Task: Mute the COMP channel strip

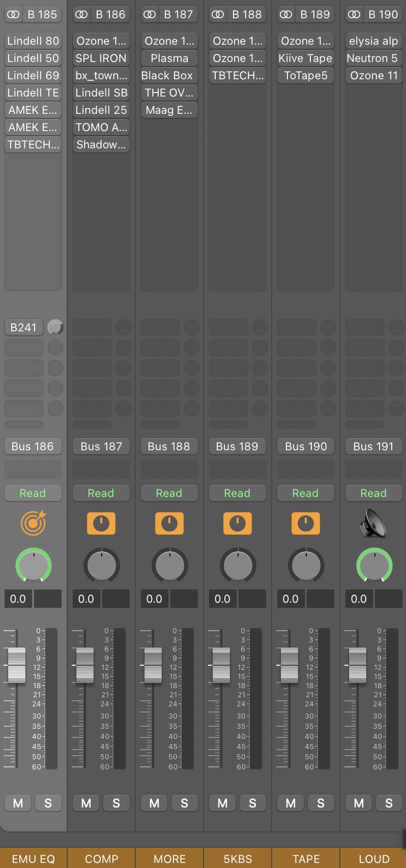Action: pos(86,803)
